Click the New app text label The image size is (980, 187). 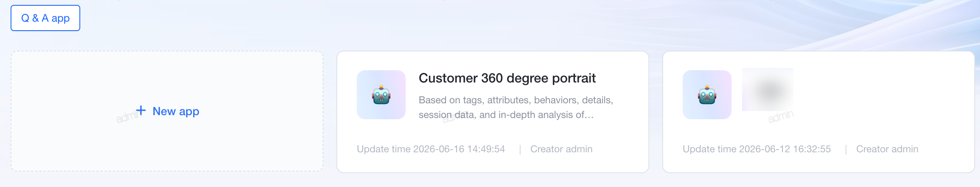(176, 111)
